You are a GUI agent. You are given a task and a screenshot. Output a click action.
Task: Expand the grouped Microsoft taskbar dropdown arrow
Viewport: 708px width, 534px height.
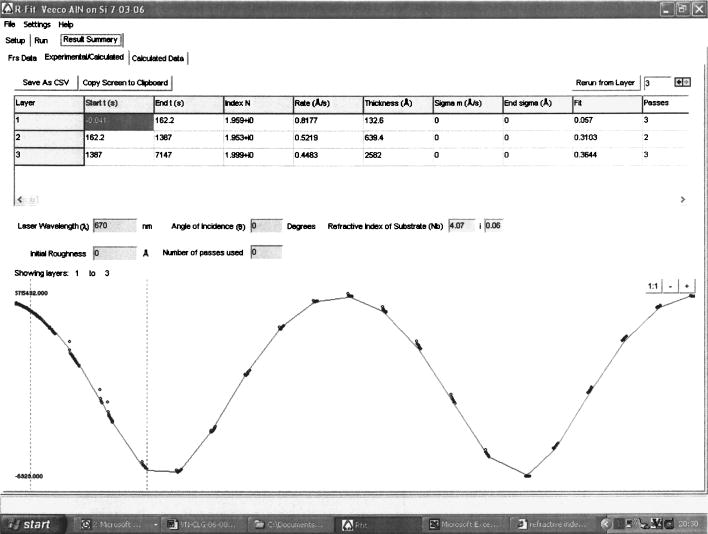point(156,525)
